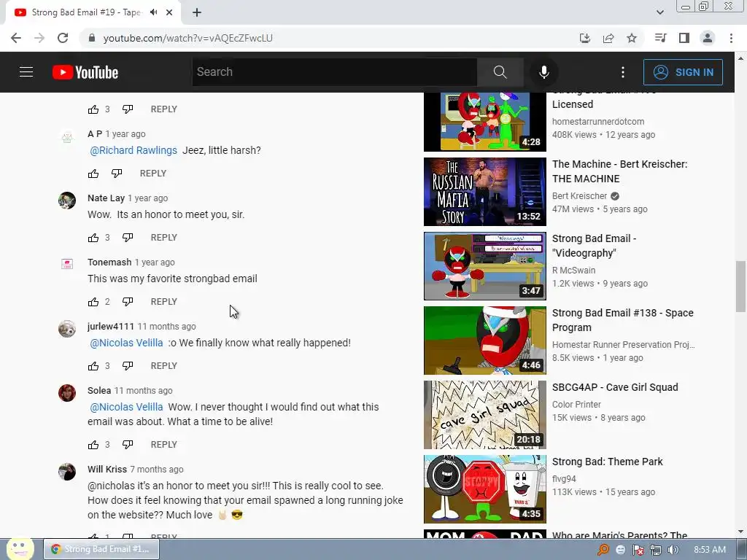Click the search magnifier button
The image size is (747, 560).
500,72
